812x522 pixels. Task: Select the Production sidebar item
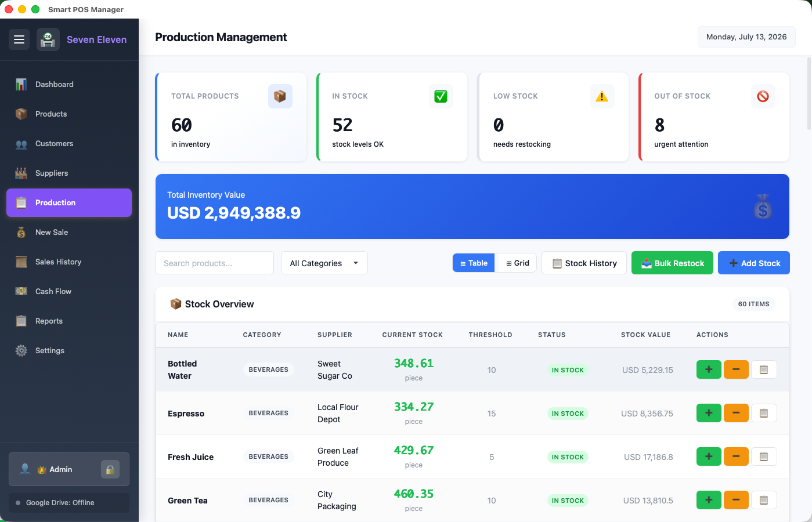point(69,202)
